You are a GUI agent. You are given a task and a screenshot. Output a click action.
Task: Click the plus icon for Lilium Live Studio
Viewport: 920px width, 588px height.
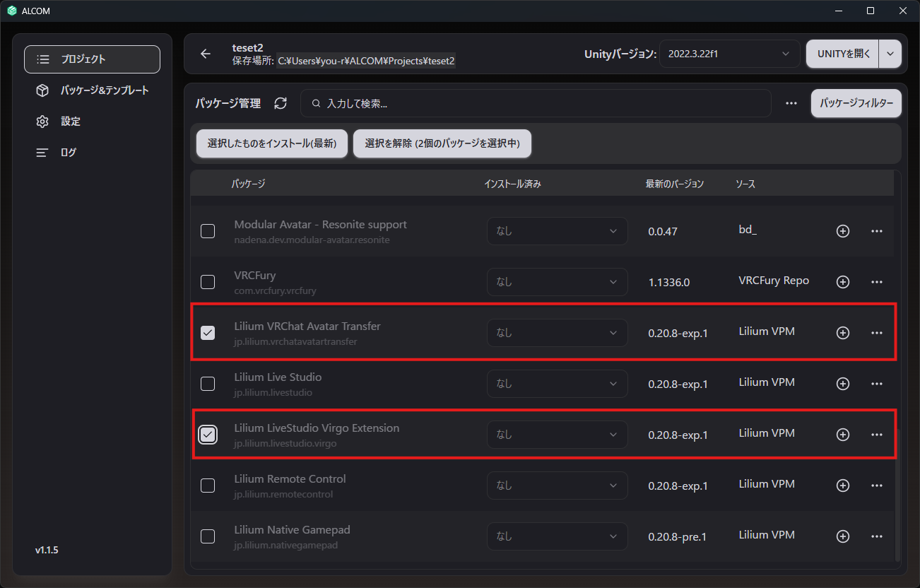coord(843,384)
